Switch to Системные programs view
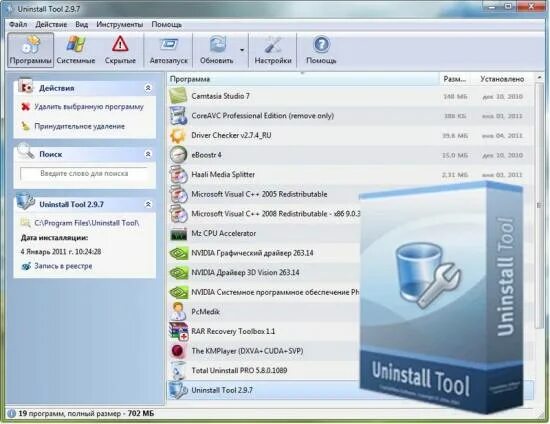The width and height of the screenshot is (550, 424). pyautogui.click(x=76, y=50)
